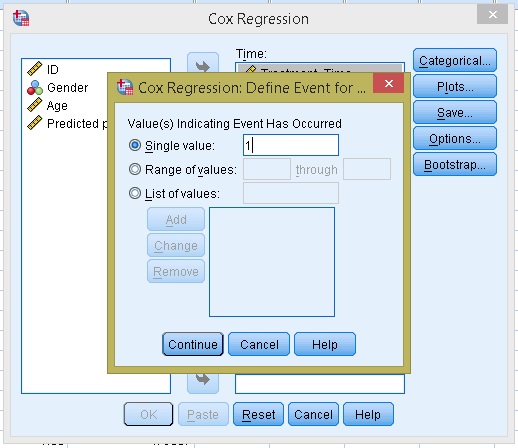This screenshot has height=448, width=518.
Task: Open the Save... dialog
Action: (x=455, y=112)
